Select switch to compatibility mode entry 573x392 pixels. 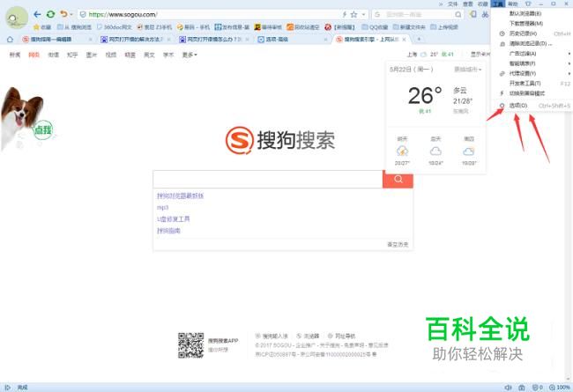[532, 93]
